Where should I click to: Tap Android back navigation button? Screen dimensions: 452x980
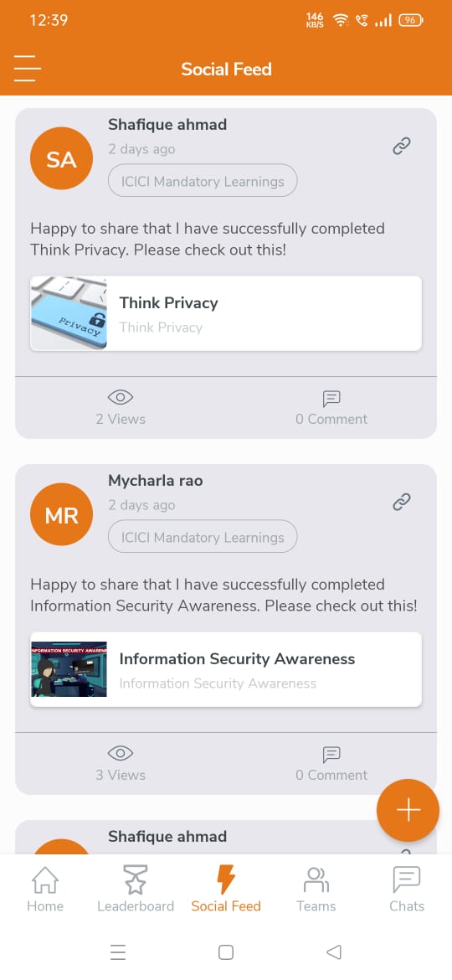334,952
